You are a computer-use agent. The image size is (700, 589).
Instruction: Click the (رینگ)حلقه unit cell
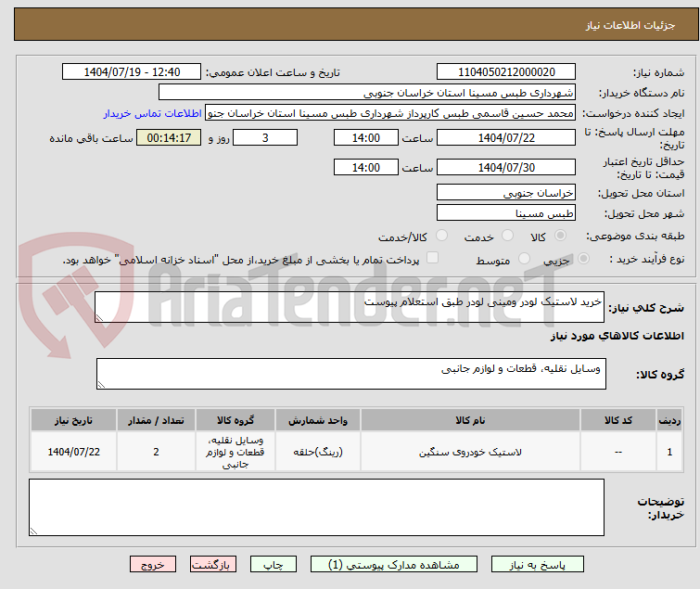click(317, 452)
